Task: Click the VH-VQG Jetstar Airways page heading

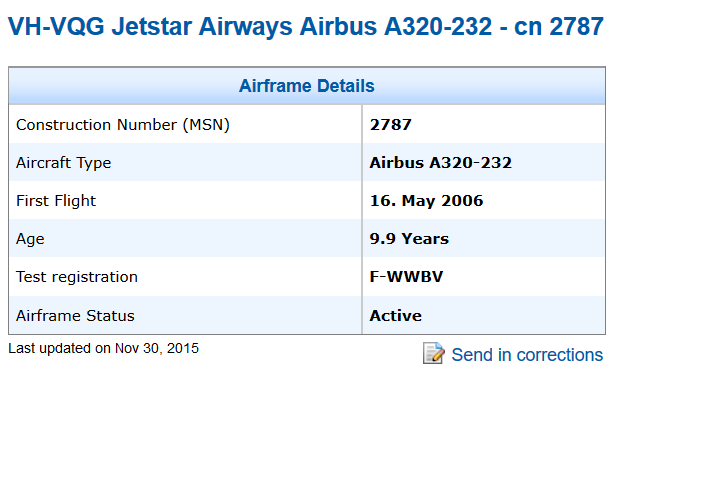Action: coord(306,26)
